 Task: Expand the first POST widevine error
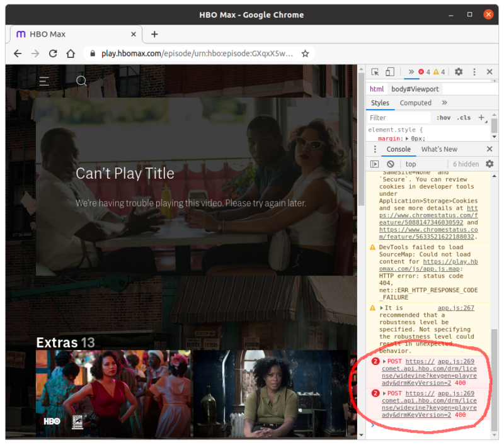coord(383,361)
